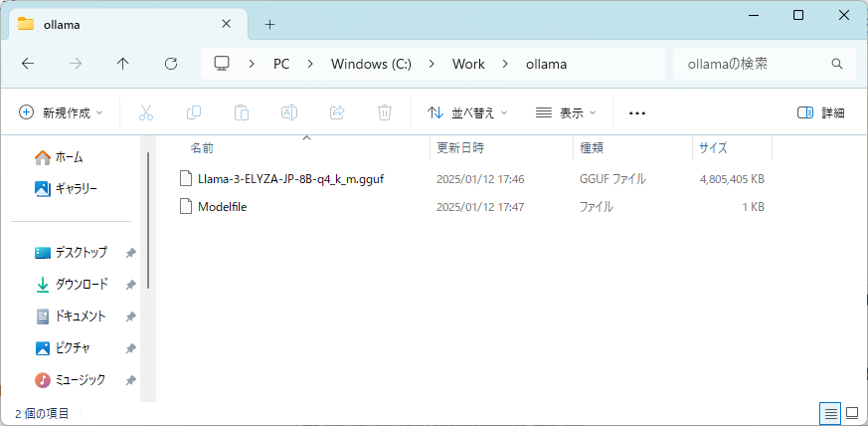Close the ollama tab

(226, 24)
